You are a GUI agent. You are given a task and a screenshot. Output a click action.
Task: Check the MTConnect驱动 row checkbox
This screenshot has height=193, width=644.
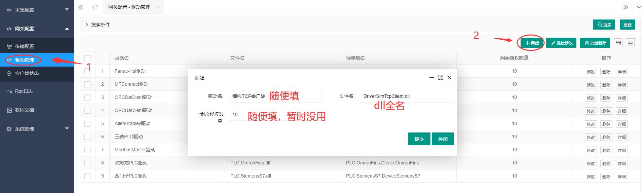pyautogui.click(x=87, y=84)
